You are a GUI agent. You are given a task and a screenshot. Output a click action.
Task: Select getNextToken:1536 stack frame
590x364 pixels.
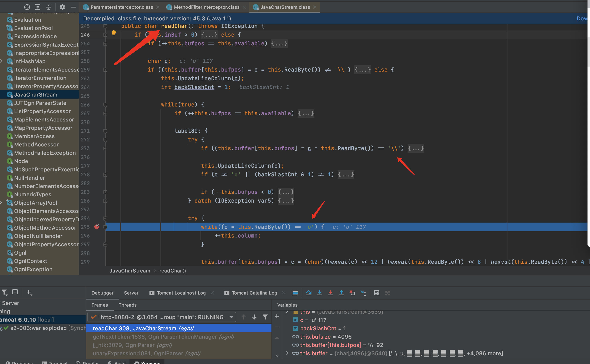(x=179, y=337)
